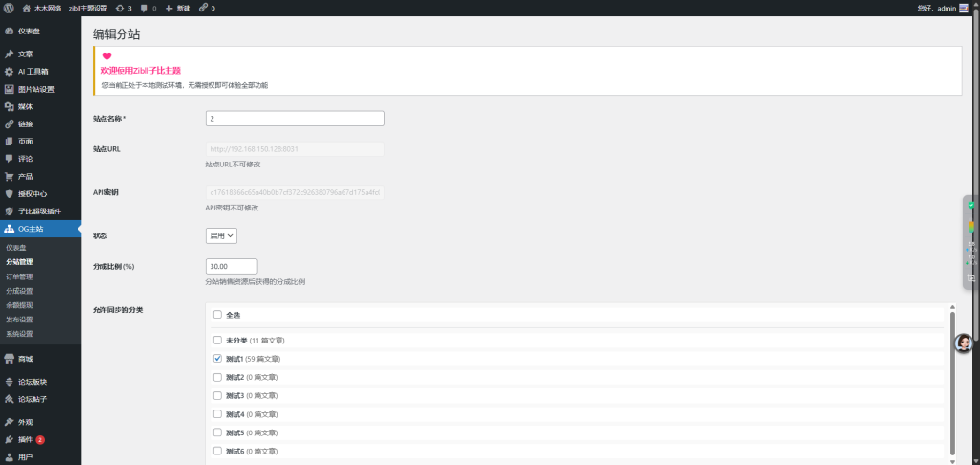
Task: Check the 全选 select-all checkbox
Action: pos(217,315)
